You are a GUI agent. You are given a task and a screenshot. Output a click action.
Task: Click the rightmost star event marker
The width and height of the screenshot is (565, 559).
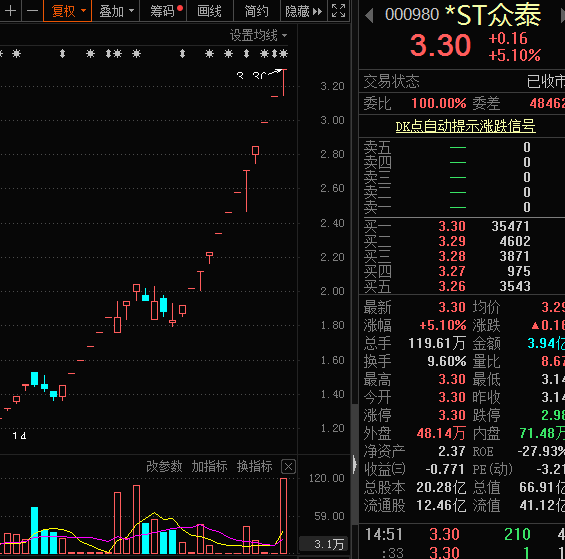(x=284, y=54)
